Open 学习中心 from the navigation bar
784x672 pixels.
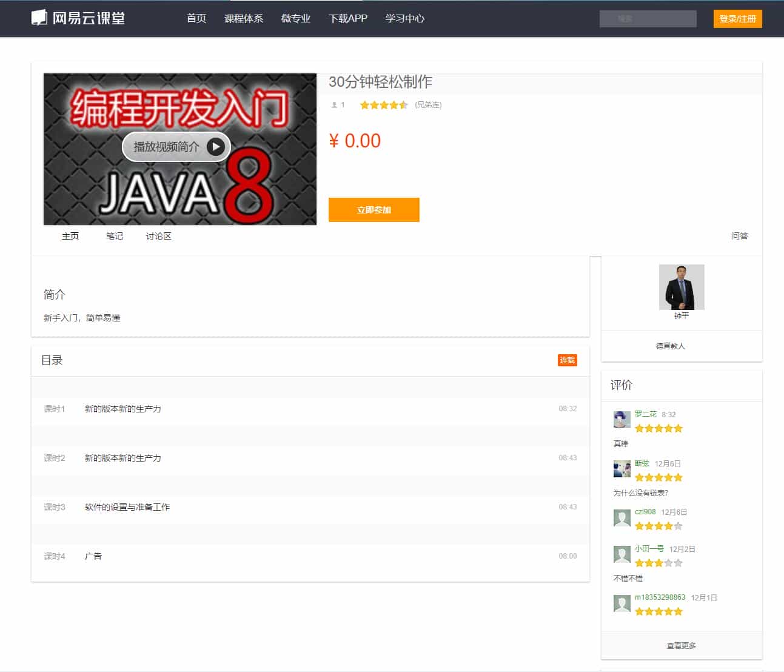click(405, 18)
